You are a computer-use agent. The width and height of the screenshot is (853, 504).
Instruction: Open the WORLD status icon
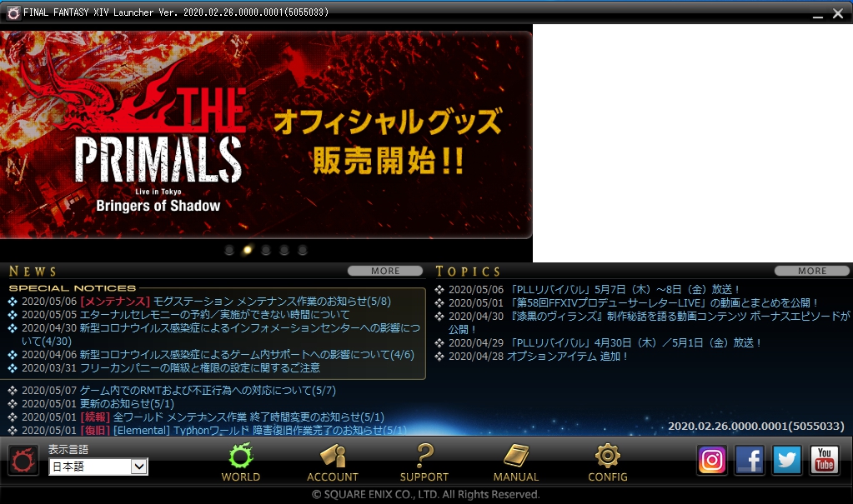[240, 462]
